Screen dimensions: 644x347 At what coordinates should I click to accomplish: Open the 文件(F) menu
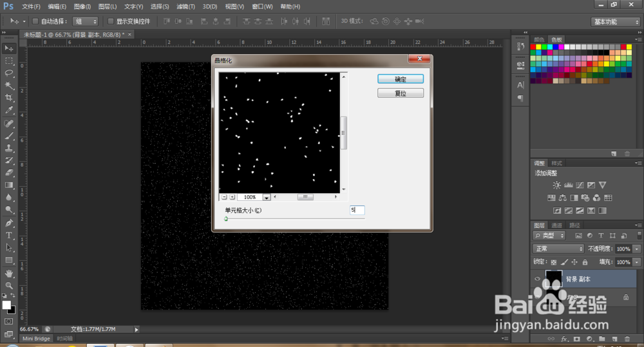coord(31,6)
